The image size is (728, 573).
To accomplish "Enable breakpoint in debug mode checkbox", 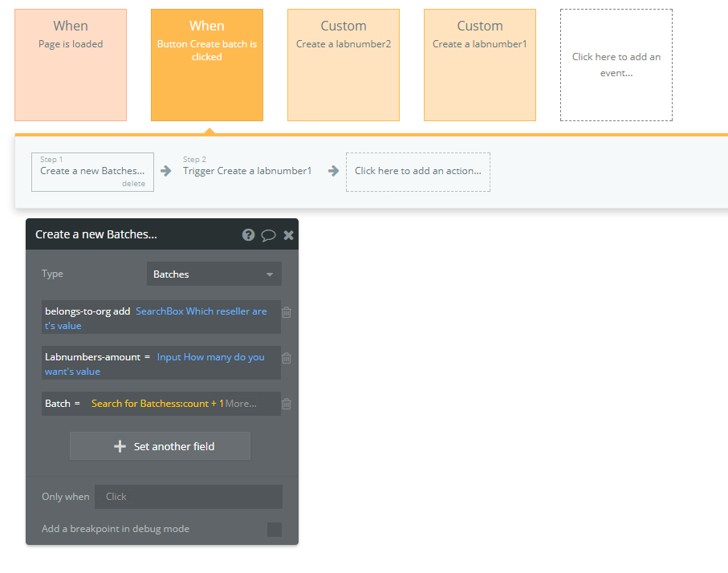I will [275, 530].
